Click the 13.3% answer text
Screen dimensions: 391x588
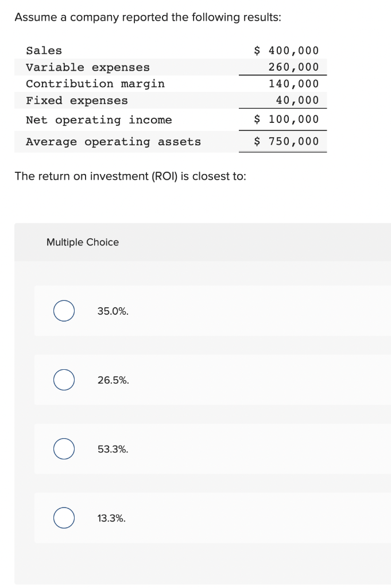(111, 519)
